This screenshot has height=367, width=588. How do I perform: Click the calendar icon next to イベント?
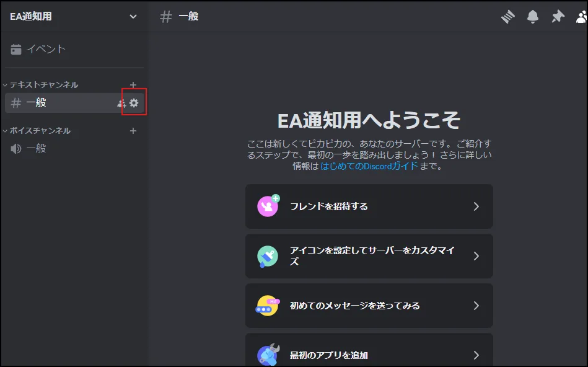(x=15, y=49)
